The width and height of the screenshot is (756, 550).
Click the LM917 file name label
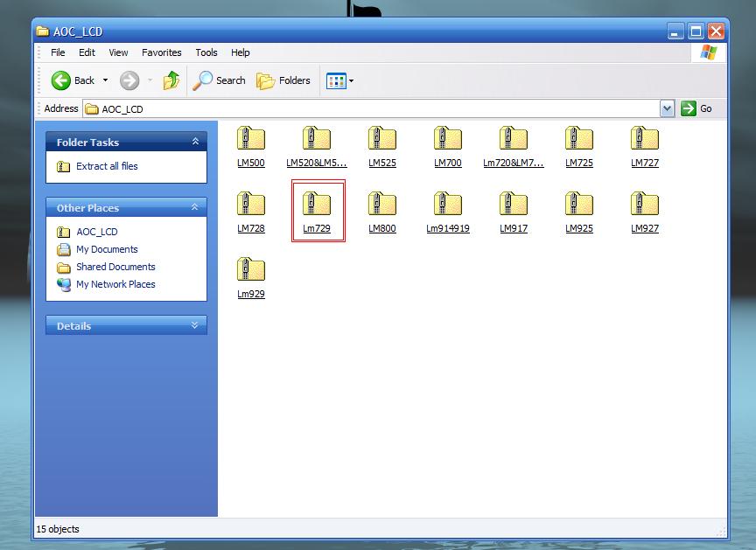514,228
